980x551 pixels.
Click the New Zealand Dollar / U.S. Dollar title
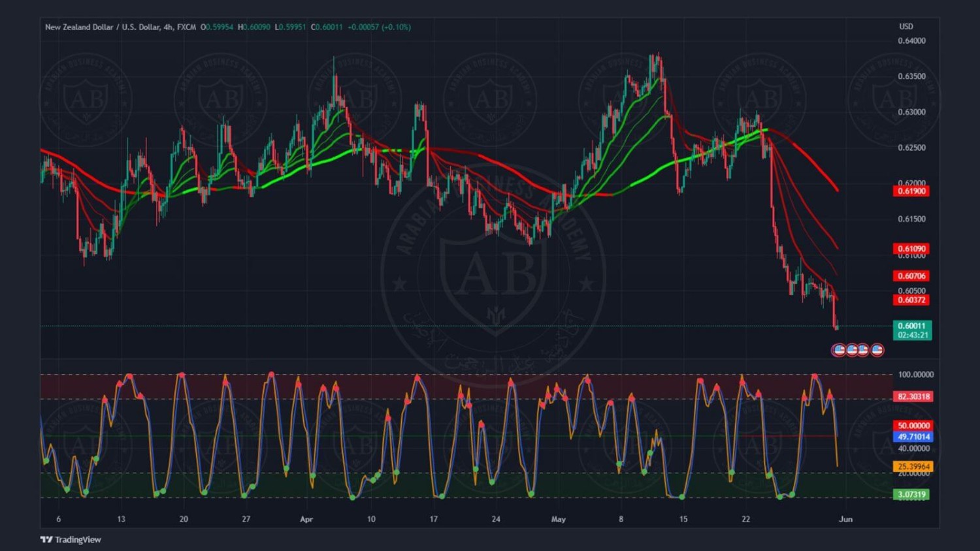102,27
